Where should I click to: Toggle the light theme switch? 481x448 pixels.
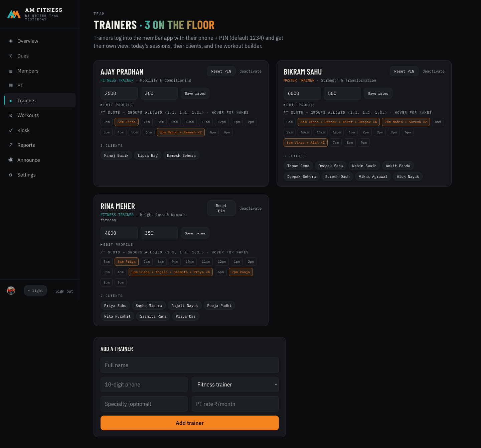point(35,291)
